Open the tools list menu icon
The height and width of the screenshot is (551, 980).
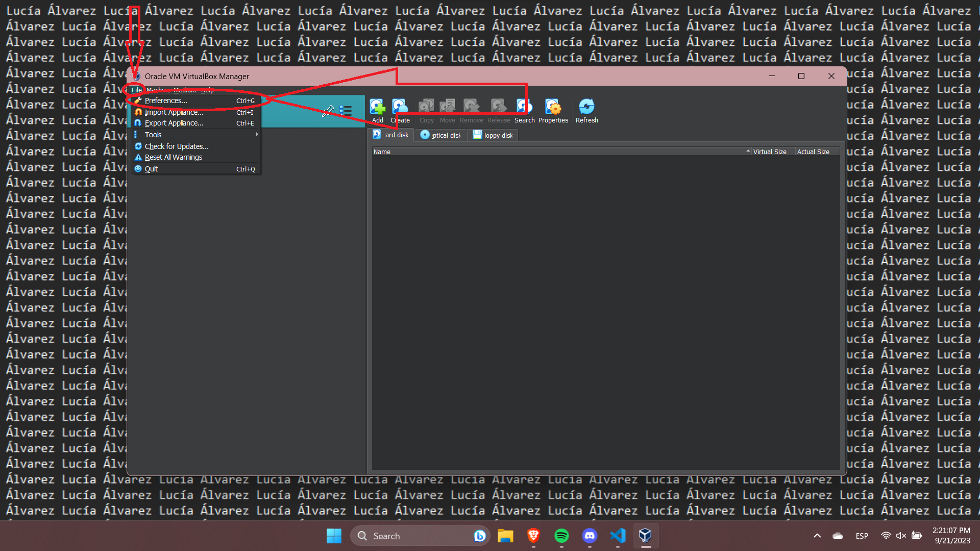[x=346, y=111]
